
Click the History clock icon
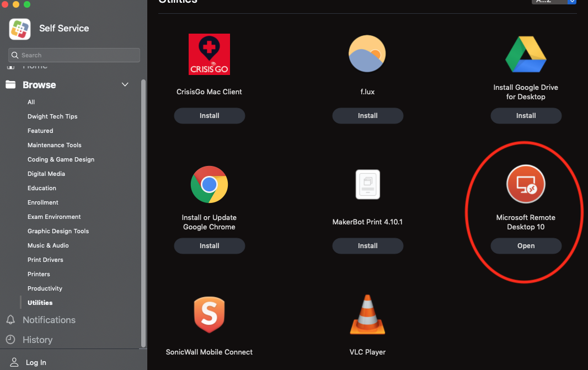point(10,340)
